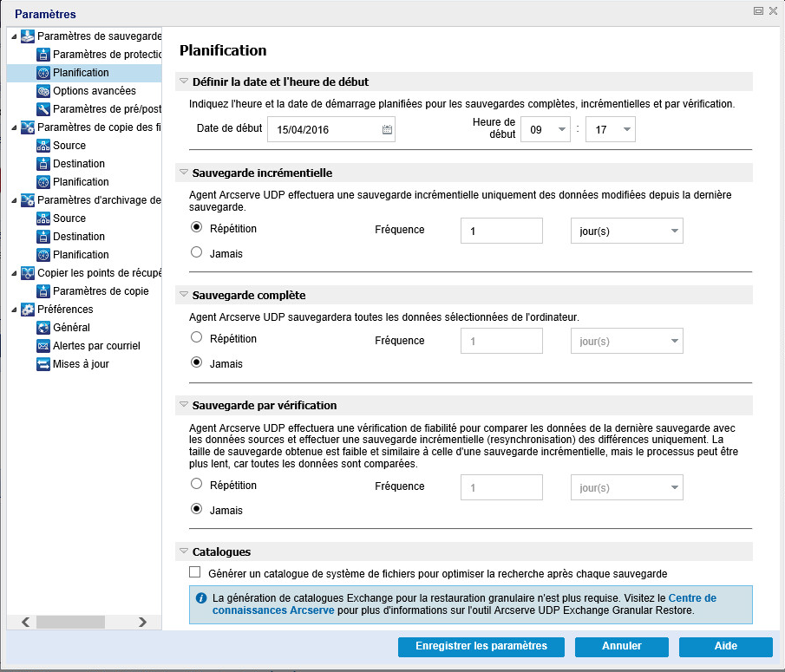Select Répétition for Sauvegarde incrémentielle
785x672 pixels.
click(x=196, y=228)
